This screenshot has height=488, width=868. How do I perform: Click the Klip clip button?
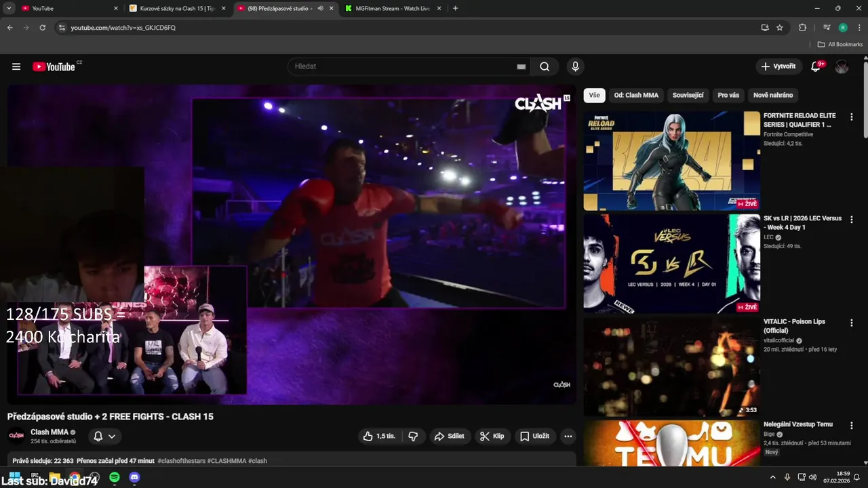pyautogui.click(x=492, y=436)
